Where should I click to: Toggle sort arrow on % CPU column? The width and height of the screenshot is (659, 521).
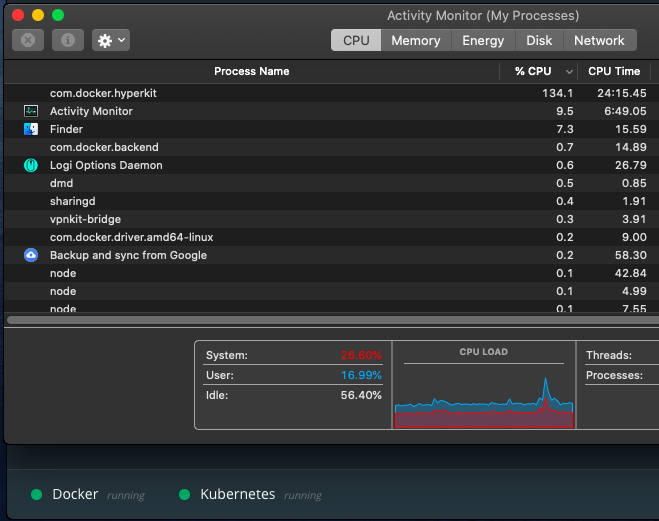click(569, 72)
